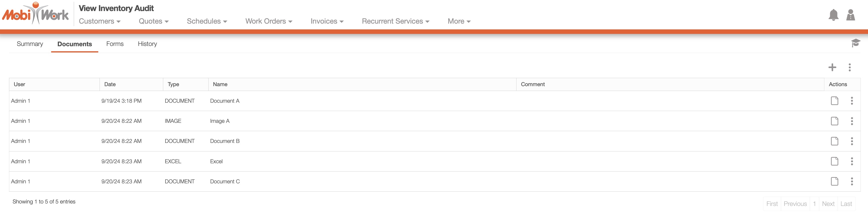Add a new document with plus icon
The width and height of the screenshot is (868, 219).
(832, 67)
